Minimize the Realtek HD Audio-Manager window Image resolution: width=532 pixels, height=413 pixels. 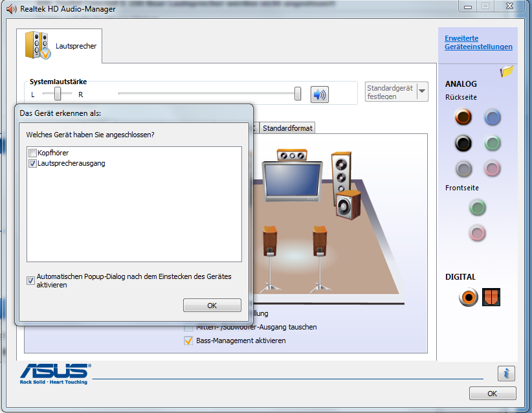[x=468, y=6]
